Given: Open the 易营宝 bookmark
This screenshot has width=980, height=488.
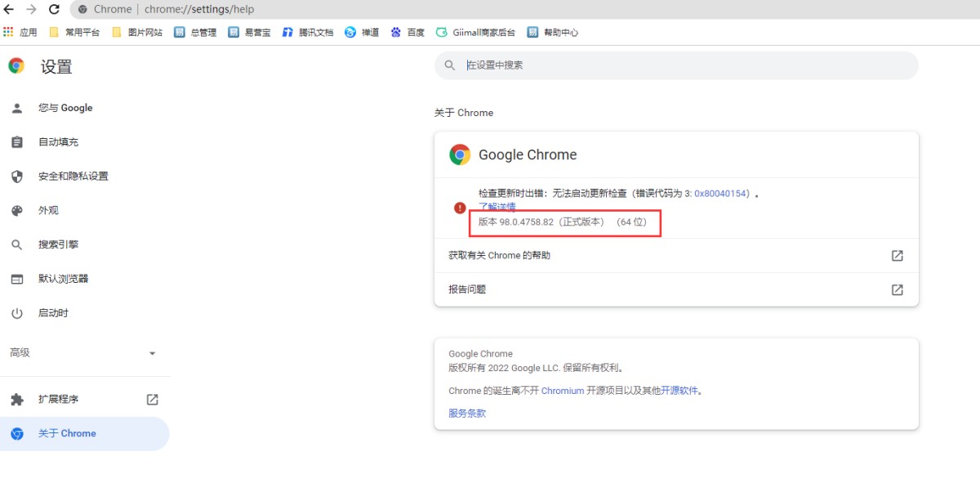Looking at the screenshot, I should pyautogui.click(x=249, y=32).
